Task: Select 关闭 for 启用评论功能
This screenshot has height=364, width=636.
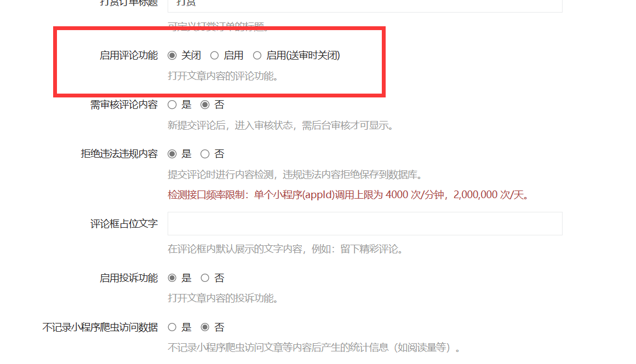Action: click(172, 55)
